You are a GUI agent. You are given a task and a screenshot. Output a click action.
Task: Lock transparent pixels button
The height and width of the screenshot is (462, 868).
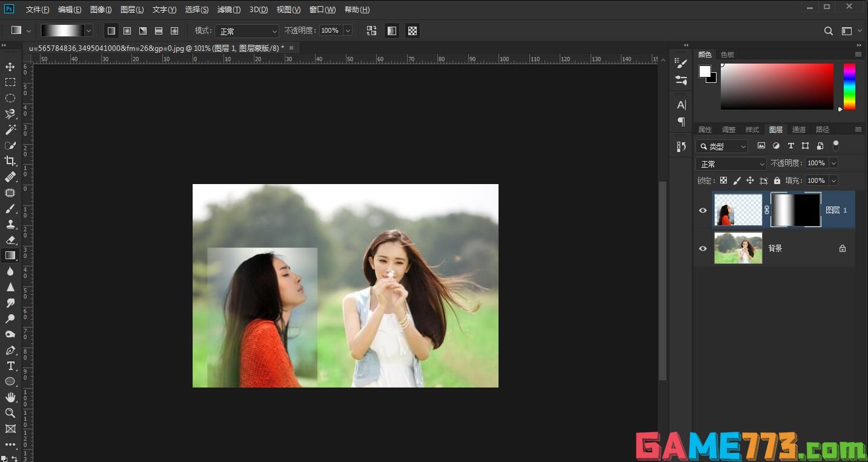click(x=723, y=180)
